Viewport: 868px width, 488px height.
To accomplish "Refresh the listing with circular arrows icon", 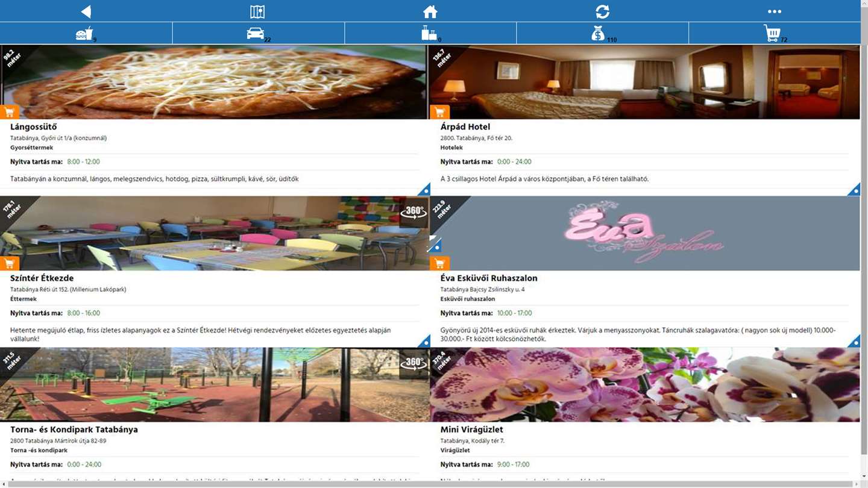I will tap(602, 11).
